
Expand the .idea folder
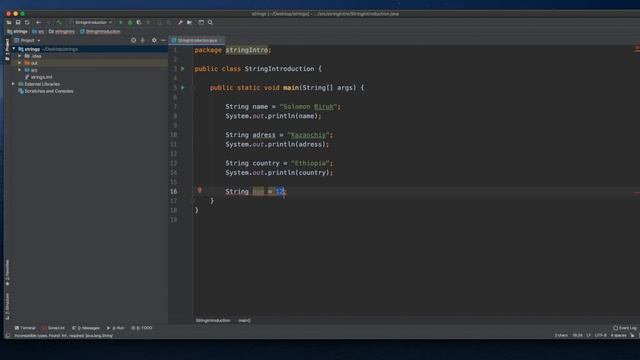point(20,56)
